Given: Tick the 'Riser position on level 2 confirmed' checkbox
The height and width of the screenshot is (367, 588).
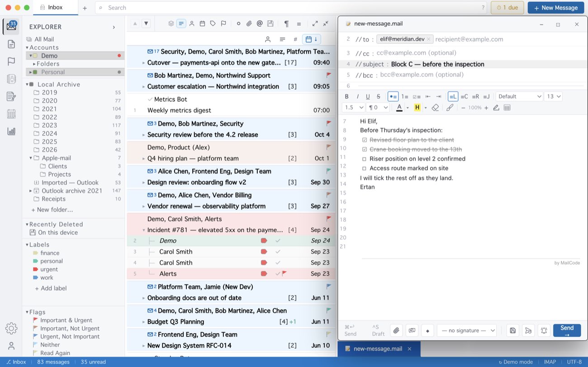Looking at the screenshot, I should 364,159.
